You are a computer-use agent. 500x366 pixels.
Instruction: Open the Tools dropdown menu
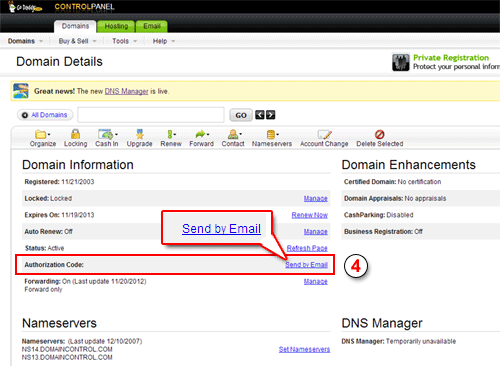125,41
